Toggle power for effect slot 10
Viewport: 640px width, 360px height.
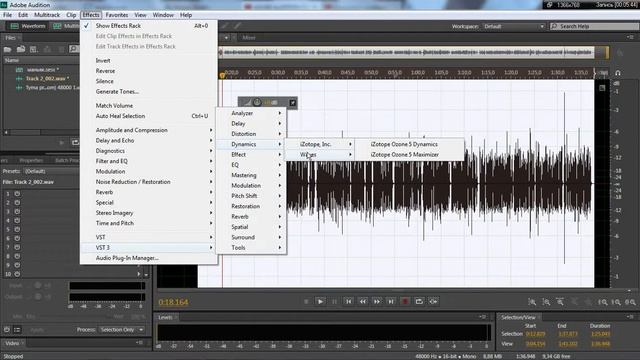tap(18, 274)
